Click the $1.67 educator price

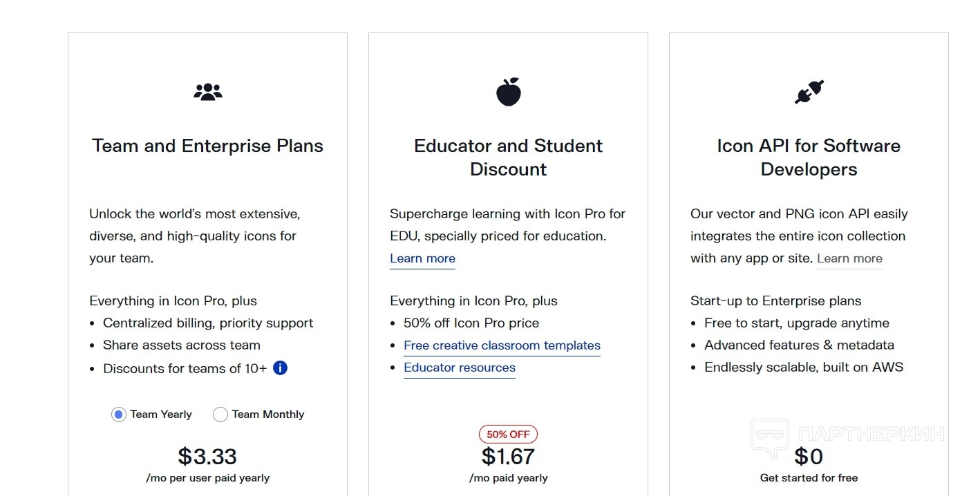click(x=508, y=457)
